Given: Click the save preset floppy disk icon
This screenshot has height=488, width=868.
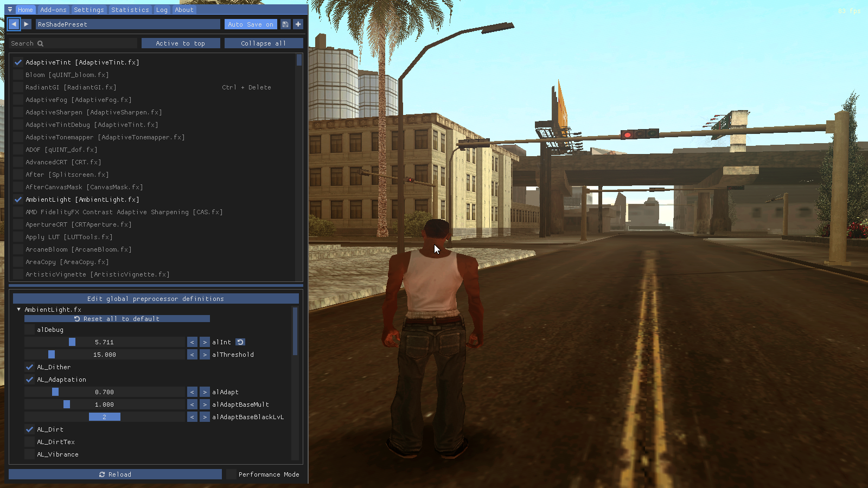Looking at the screenshot, I should [285, 24].
